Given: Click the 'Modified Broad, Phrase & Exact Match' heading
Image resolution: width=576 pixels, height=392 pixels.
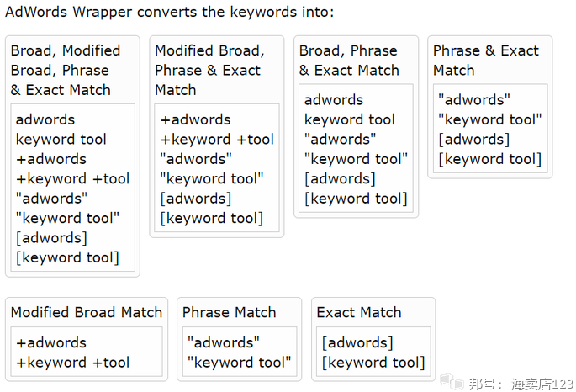Looking at the screenshot, I should point(209,71).
